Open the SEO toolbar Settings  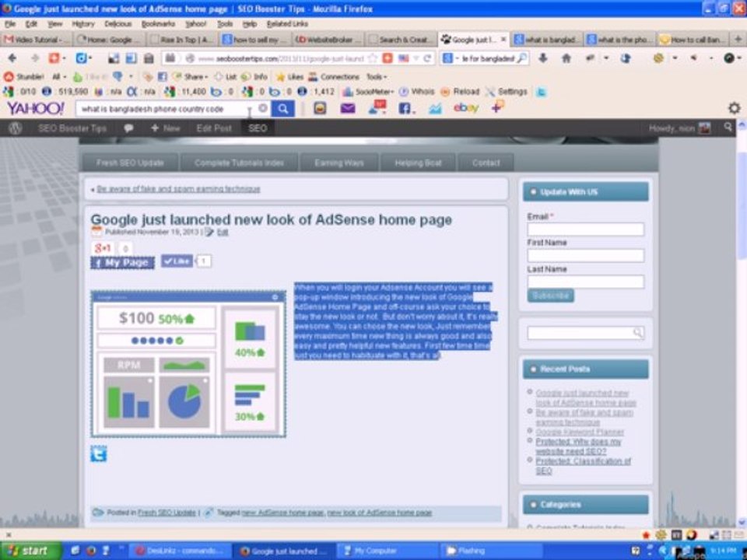tap(506, 92)
